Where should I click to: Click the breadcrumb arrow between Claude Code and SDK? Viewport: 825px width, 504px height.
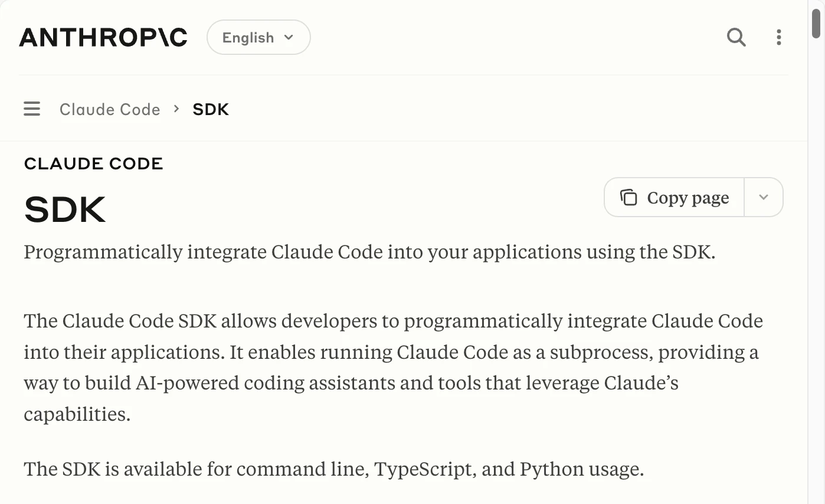tap(176, 109)
